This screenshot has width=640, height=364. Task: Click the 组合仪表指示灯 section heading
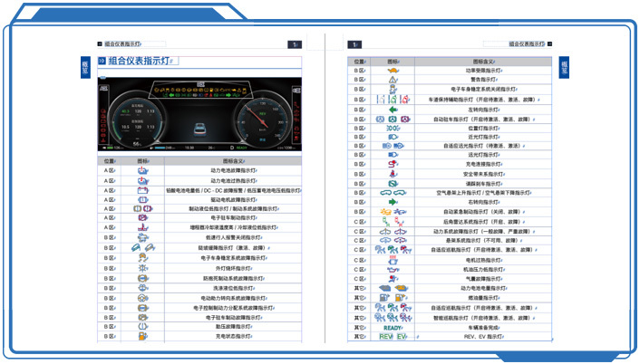[139, 62]
